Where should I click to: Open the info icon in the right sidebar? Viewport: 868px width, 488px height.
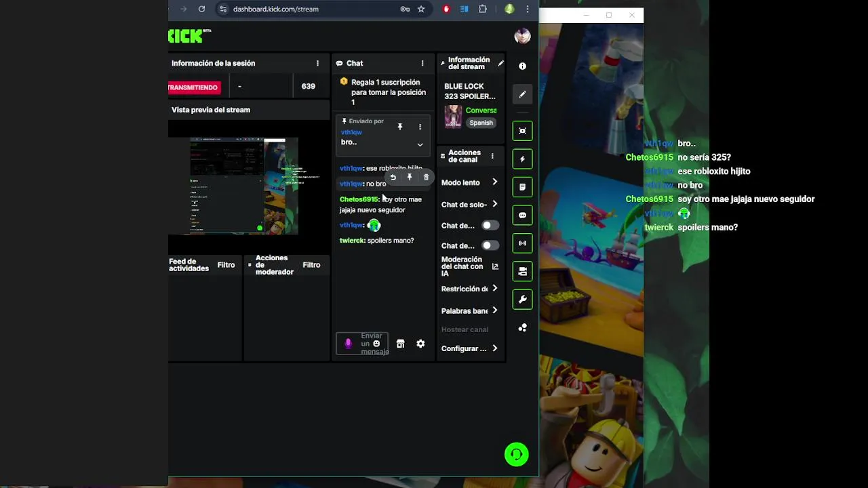tap(522, 66)
